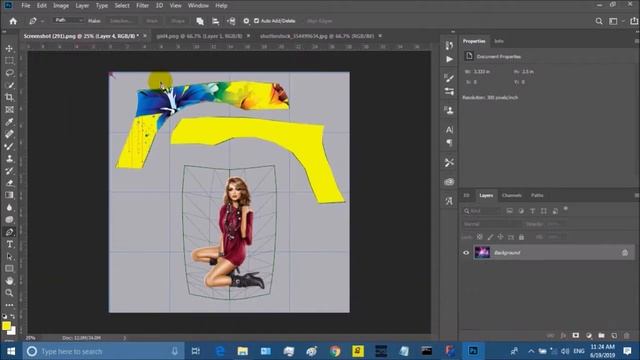Open the History panel icon
Screen dimensions: 640x360
tap(449, 45)
